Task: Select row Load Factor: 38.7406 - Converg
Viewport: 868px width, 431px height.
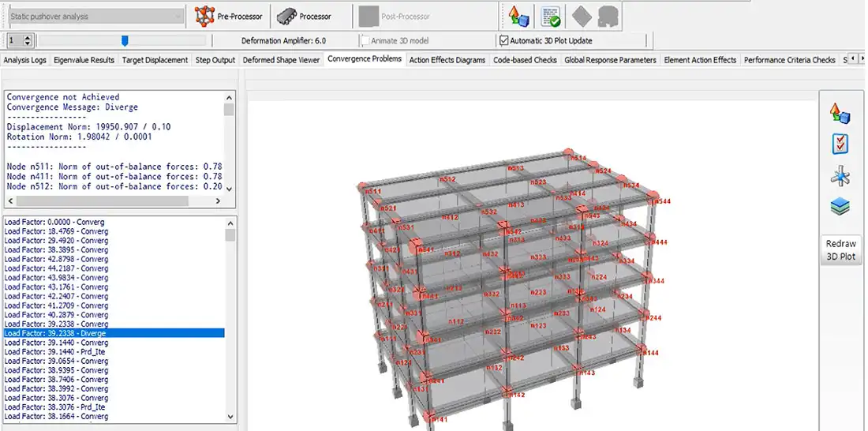Action: point(114,380)
